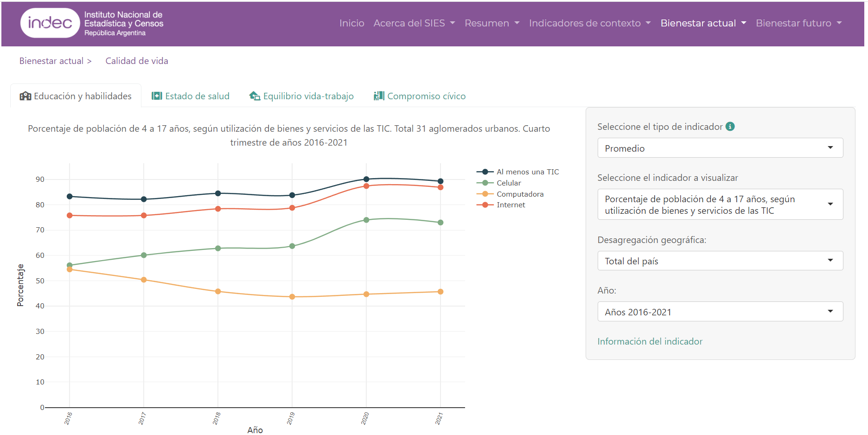Hide the Celular series in legend

(x=509, y=183)
